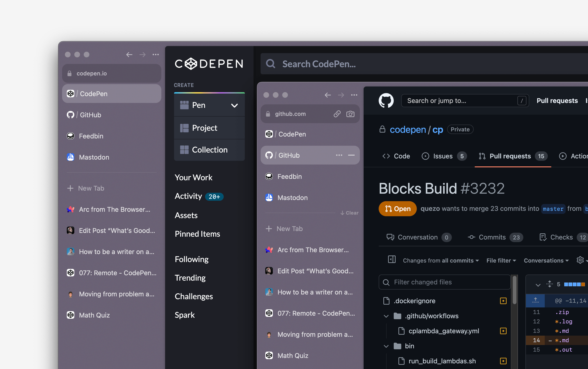
Task: Copy link icon in github.com address bar
Action: coord(337,114)
